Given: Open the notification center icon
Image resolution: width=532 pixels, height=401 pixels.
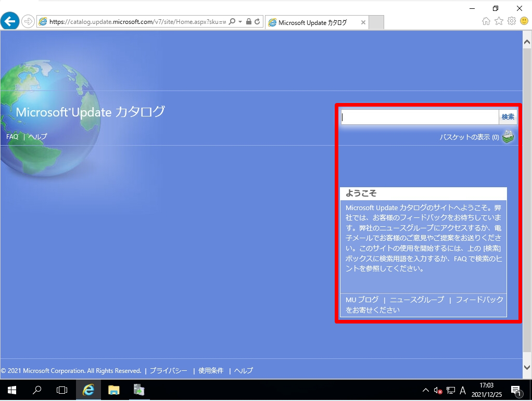Looking at the screenshot, I should [x=516, y=391].
